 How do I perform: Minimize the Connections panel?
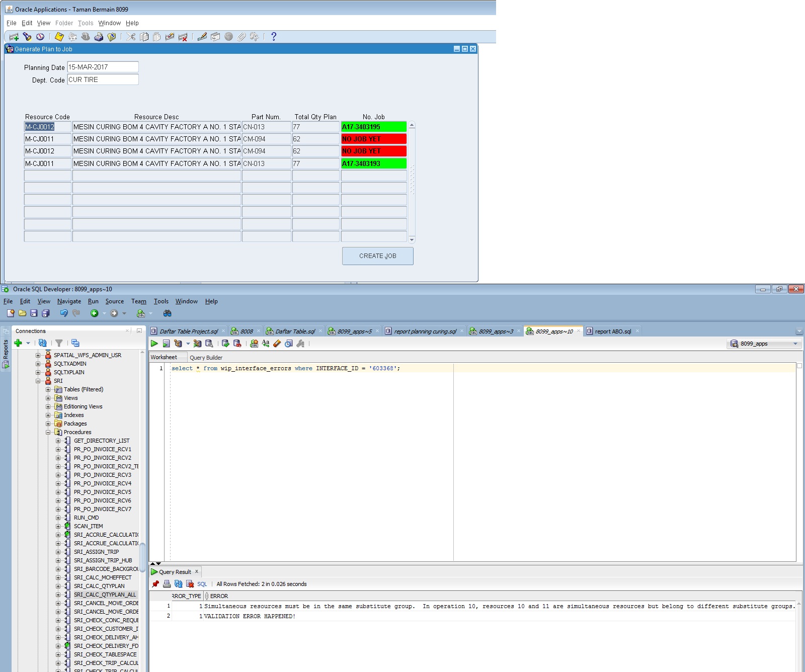click(139, 331)
